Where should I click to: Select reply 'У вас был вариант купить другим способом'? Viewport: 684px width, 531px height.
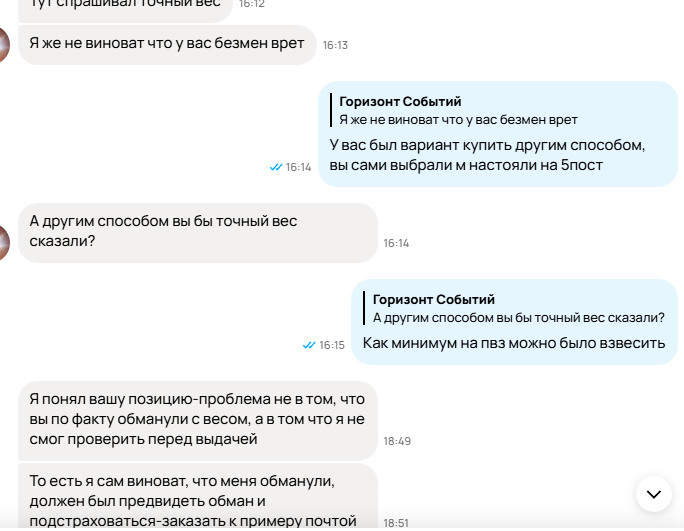coord(498,134)
